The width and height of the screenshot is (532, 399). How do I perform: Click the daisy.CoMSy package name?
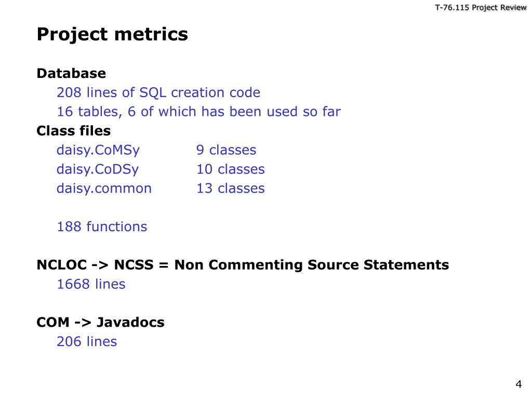tap(98, 150)
